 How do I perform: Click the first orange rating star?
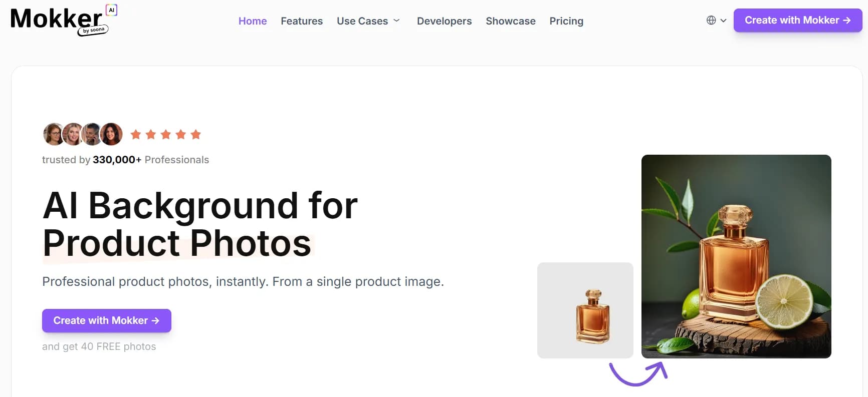[x=135, y=134]
